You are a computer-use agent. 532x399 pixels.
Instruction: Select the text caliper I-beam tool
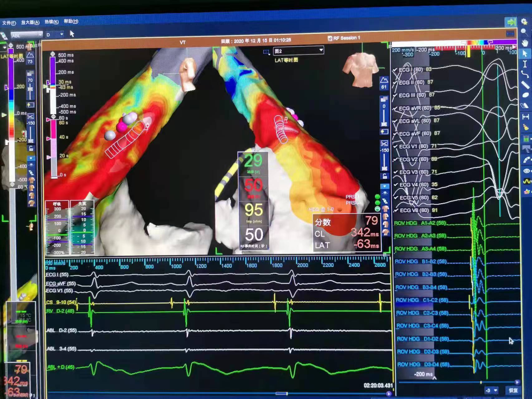click(525, 64)
